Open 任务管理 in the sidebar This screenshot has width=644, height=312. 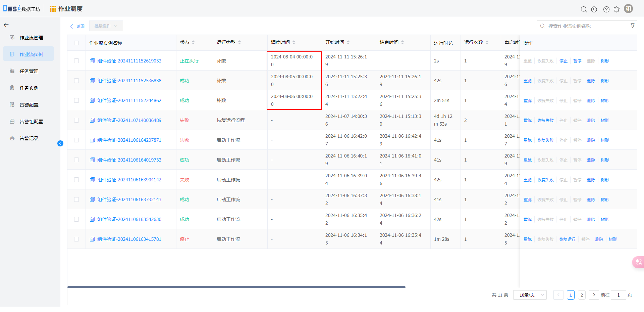point(29,71)
